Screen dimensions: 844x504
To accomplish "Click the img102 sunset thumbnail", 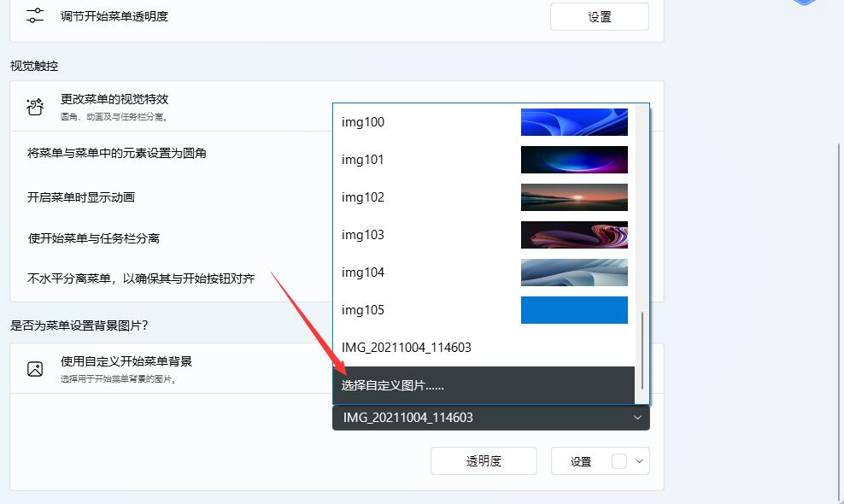I will tap(574, 197).
